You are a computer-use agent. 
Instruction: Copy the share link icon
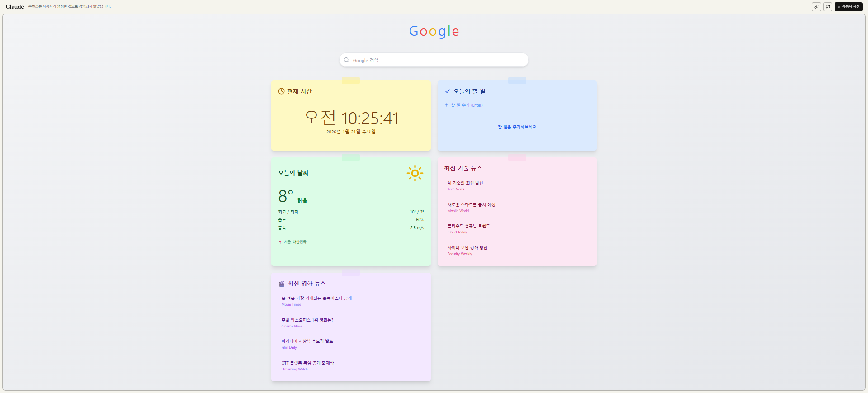point(816,7)
